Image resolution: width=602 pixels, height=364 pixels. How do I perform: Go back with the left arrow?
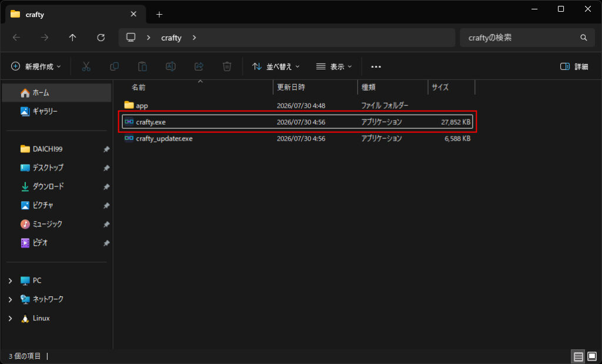click(x=16, y=38)
